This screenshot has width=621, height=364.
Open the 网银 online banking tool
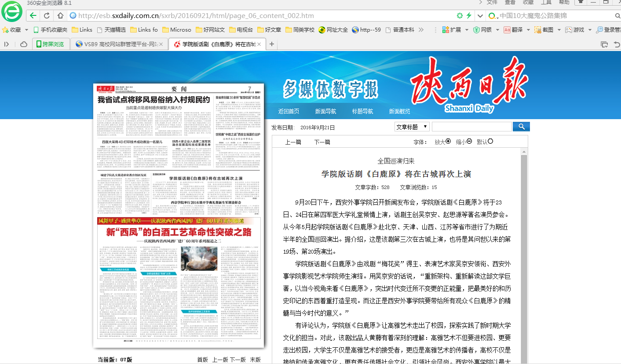tap(482, 30)
